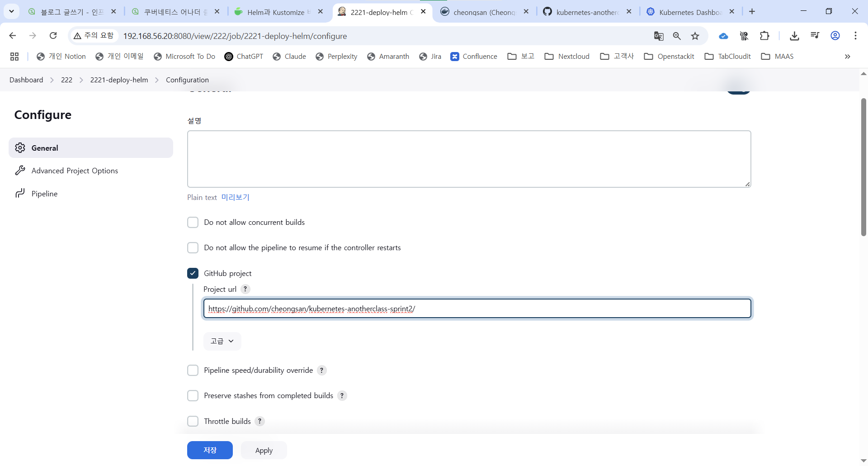Check Do not allow pipeline to resume option
The width and height of the screenshot is (868, 466).
(193, 248)
